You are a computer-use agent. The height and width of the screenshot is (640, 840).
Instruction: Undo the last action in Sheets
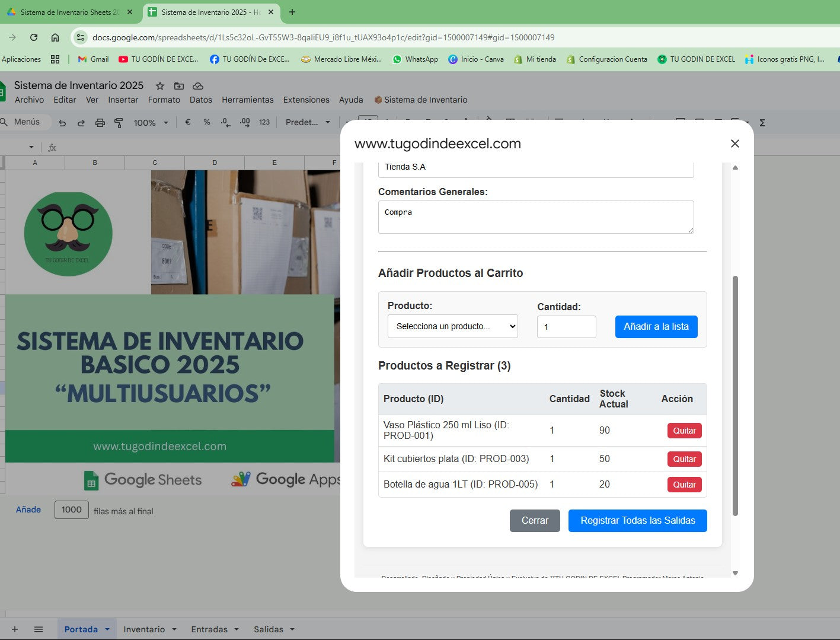62,123
